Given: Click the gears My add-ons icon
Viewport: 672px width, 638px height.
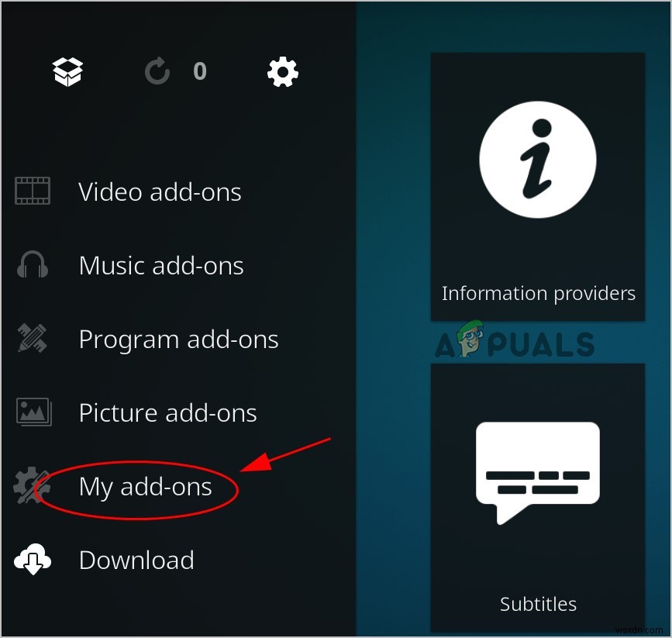Looking at the screenshot, I should click(32, 486).
